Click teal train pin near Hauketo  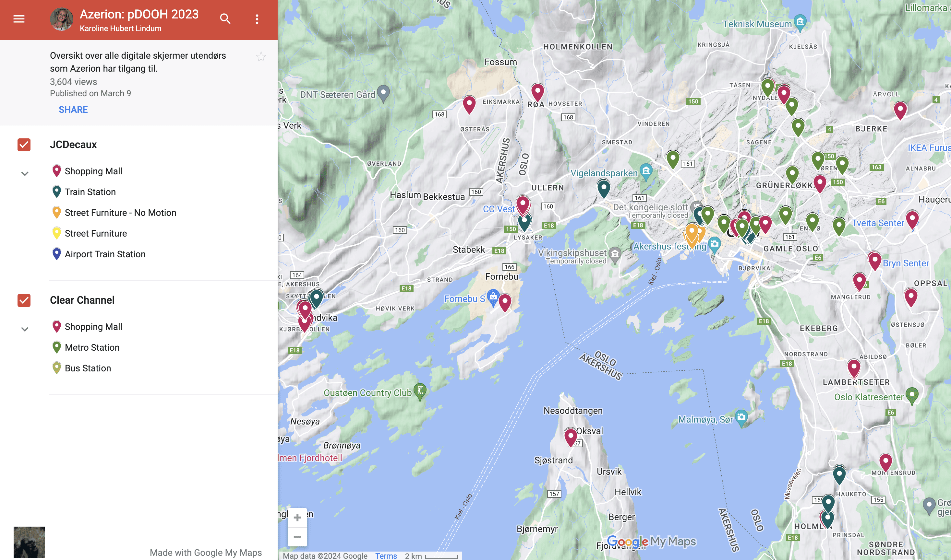coord(839,475)
